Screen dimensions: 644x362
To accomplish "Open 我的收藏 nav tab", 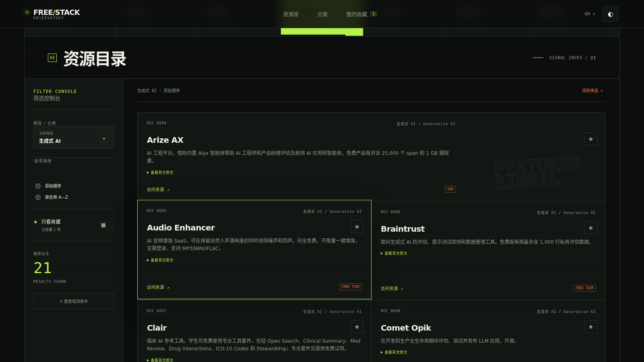I will point(361,14).
